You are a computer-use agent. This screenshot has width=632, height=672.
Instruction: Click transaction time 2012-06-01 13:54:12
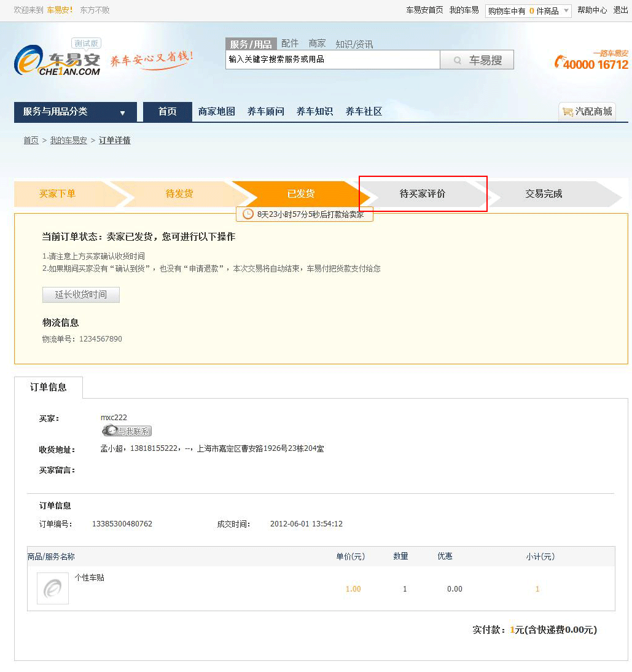[x=306, y=524]
